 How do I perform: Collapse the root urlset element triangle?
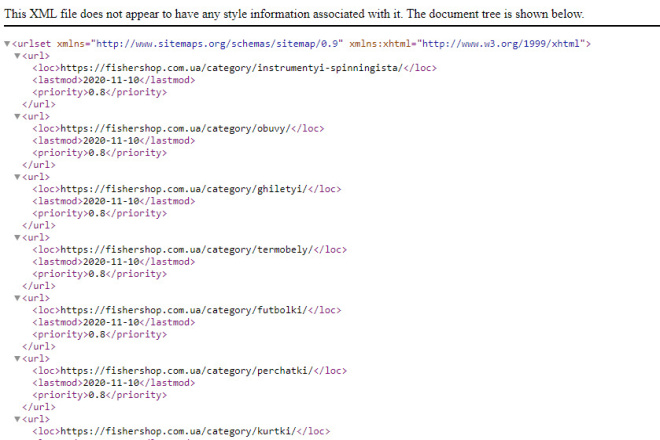[7, 44]
